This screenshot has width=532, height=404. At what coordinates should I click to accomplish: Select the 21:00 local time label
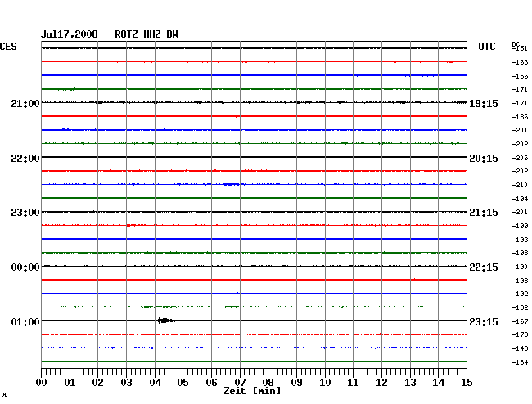click(x=25, y=103)
